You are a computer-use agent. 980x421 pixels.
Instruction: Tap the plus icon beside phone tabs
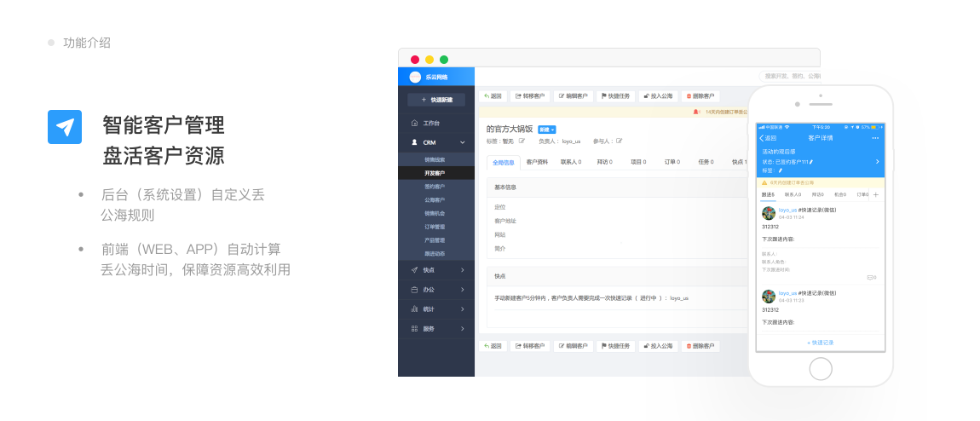[876, 195]
